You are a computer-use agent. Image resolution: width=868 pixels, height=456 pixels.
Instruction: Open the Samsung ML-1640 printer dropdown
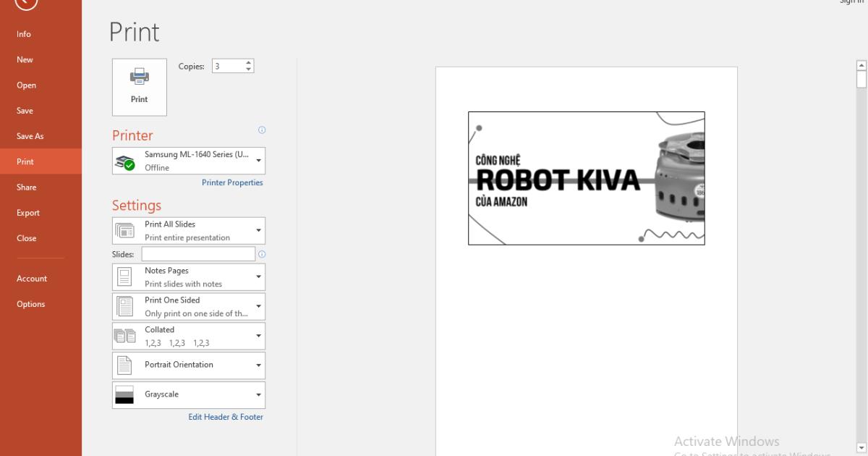(x=189, y=161)
